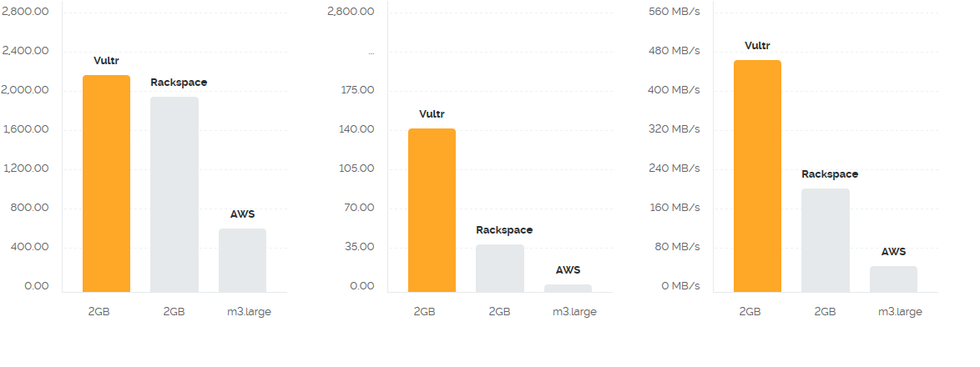
Task: Click the 0 MB/s axis value
Action: click(680, 286)
